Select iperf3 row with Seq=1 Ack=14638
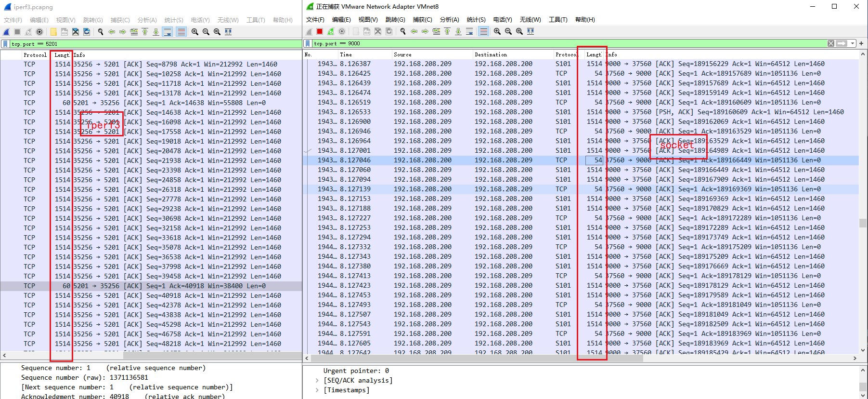Image resolution: width=868 pixels, height=399 pixels. (x=151, y=103)
